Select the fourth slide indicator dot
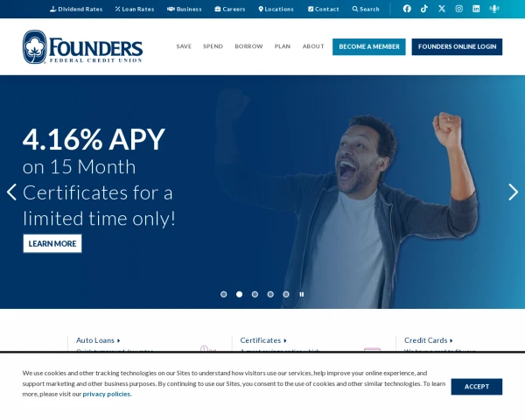Screen dimensions: 525x420 (x=270, y=294)
